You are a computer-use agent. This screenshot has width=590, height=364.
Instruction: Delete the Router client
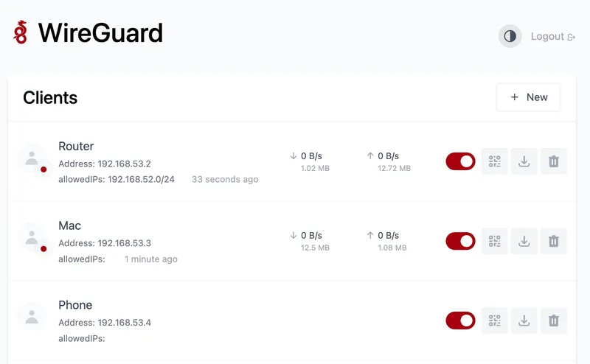[554, 161]
